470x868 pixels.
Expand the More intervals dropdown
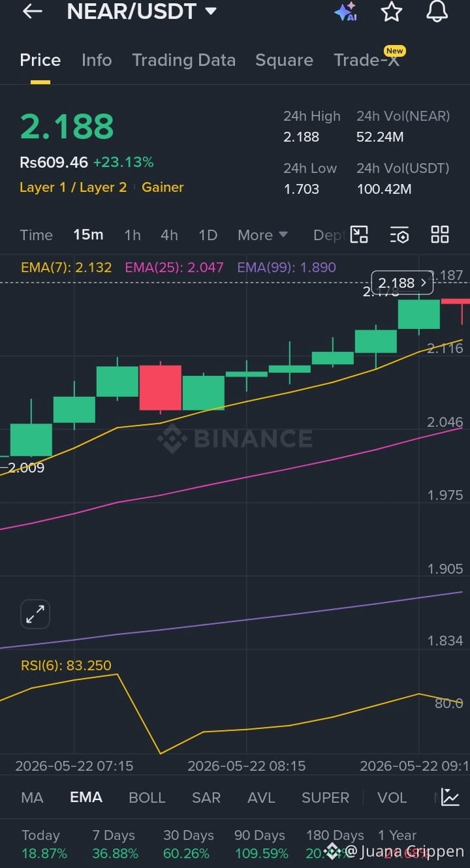coord(262,235)
